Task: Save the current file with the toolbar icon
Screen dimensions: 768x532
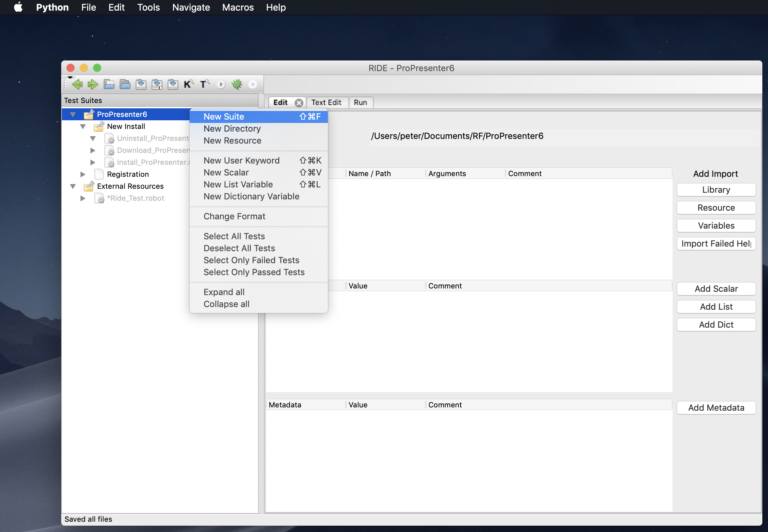Action: click(140, 84)
